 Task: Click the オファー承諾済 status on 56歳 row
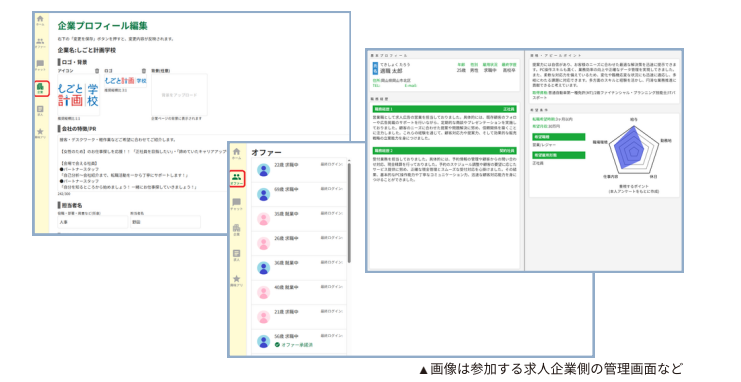[x=293, y=345]
